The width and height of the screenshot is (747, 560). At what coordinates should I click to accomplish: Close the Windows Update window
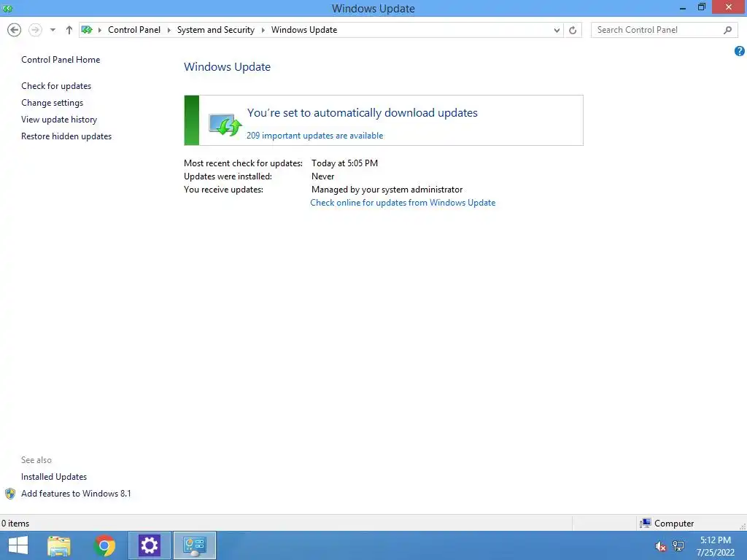tap(729, 7)
